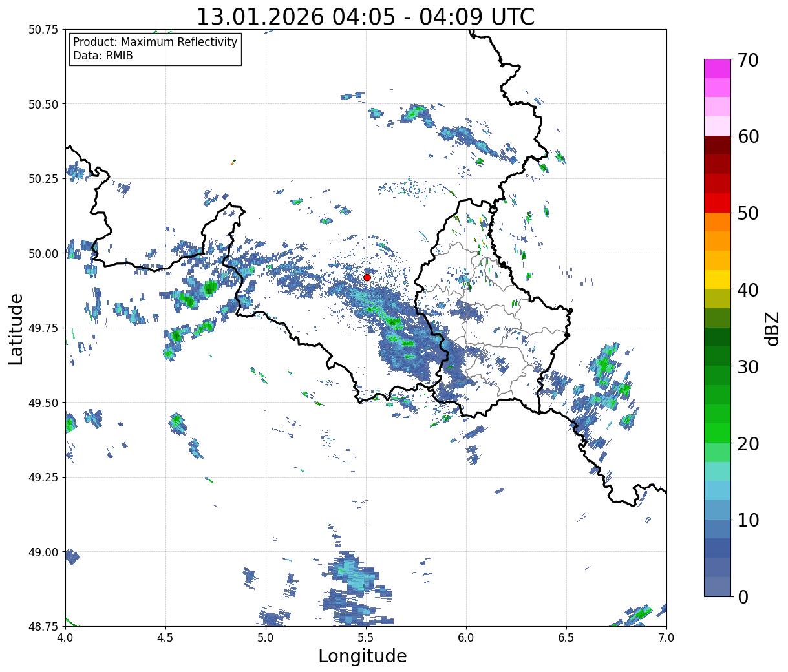The height and width of the screenshot is (672, 788).
Task: Click the latitude tick label 50.50
Action: (x=43, y=104)
